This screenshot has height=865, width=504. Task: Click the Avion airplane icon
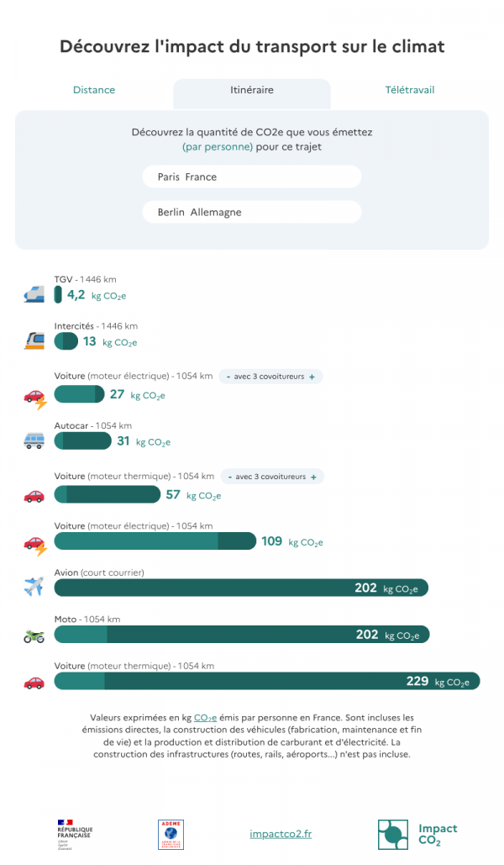click(34, 587)
